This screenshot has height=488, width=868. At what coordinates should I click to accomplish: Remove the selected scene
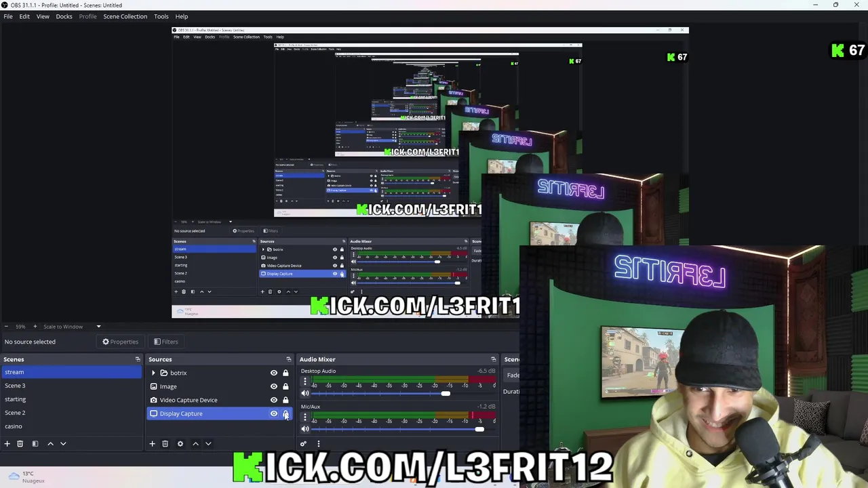[20, 444]
